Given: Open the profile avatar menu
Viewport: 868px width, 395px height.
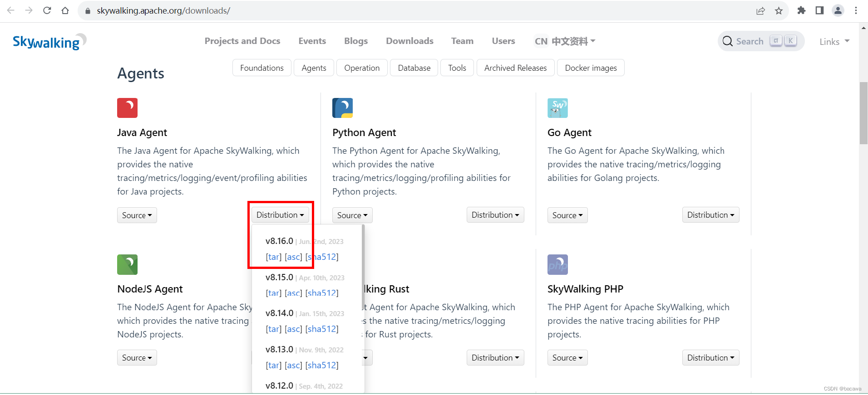Looking at the screenshot, I should point(838,10).
